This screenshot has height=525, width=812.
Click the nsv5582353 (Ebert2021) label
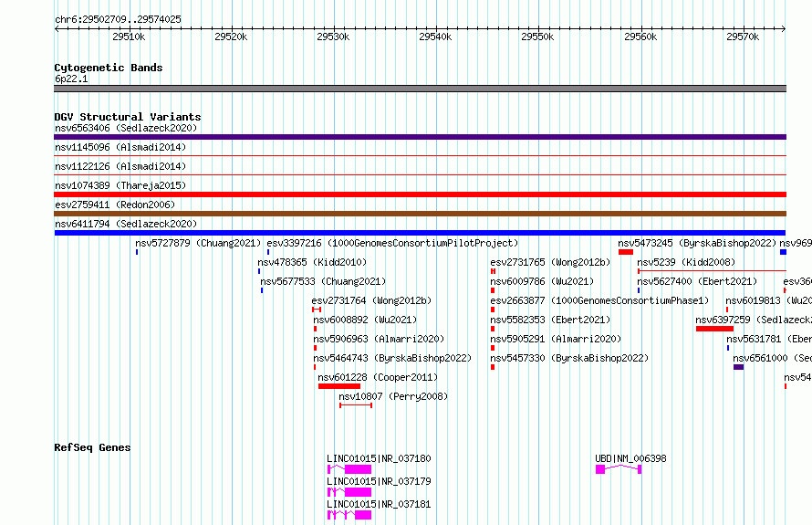pyautogui.click(x=550, y=320)
